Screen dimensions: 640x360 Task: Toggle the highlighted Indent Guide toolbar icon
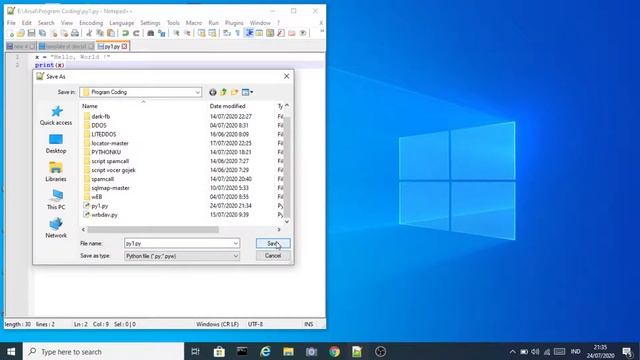pyautogui.click(x=249, y=33)
